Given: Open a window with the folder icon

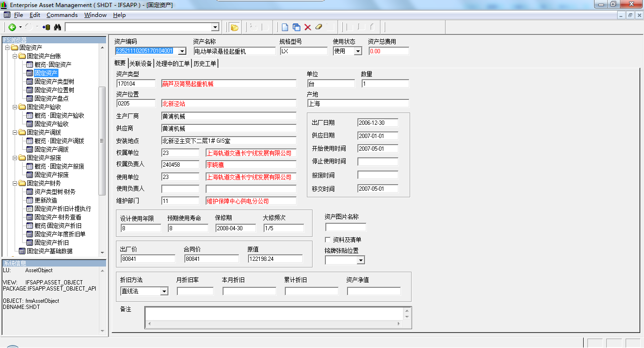Looking at the screenshot, I should 234,27.
